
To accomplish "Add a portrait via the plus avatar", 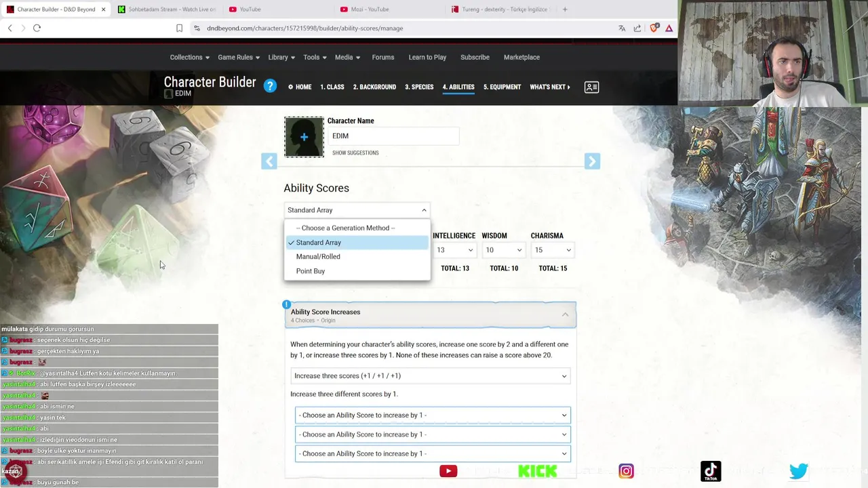I will point(304,137).
